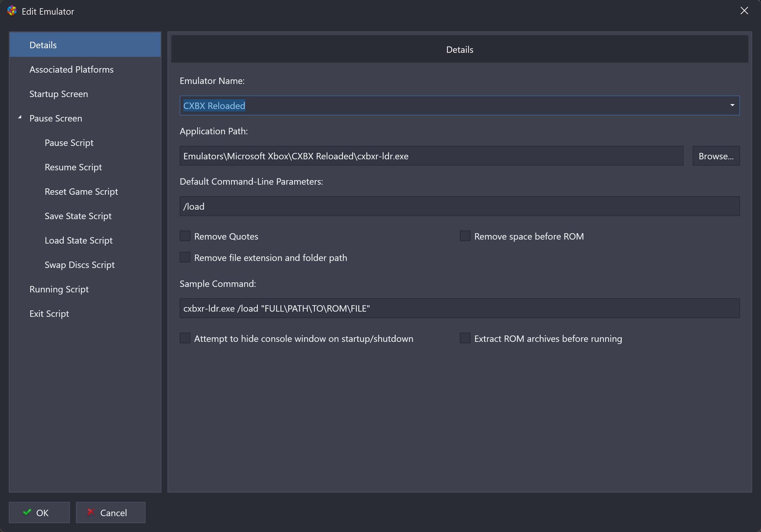Select Associated Platforms in the sidebar
Image resolution: width=761 pixels, height=532 pixels.
pyautogui.click(x=71, y=69)
